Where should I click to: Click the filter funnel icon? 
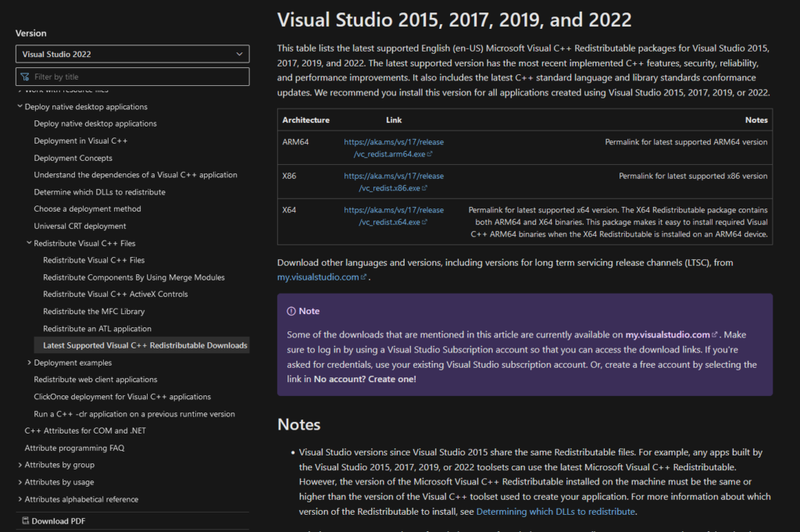(25, 77)
